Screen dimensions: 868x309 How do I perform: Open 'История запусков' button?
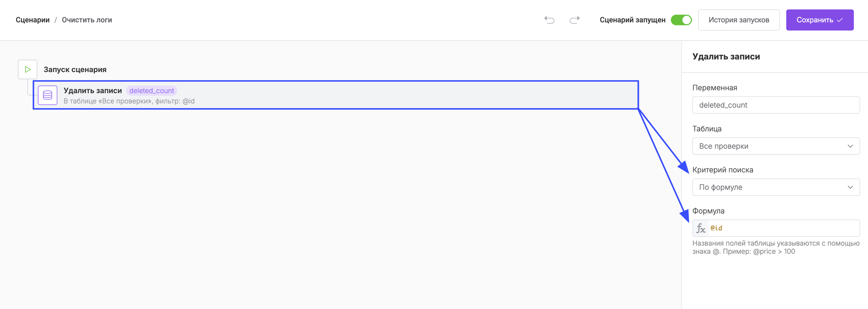coord(738,20)
